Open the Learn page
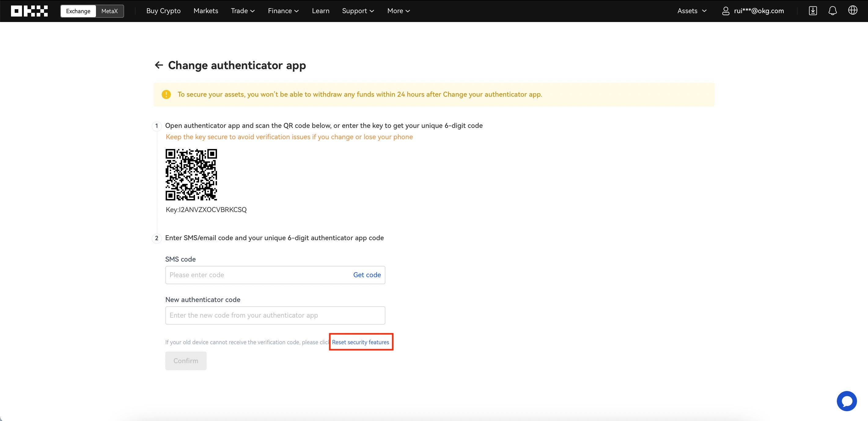868x421 pixels. coord(320,11)
